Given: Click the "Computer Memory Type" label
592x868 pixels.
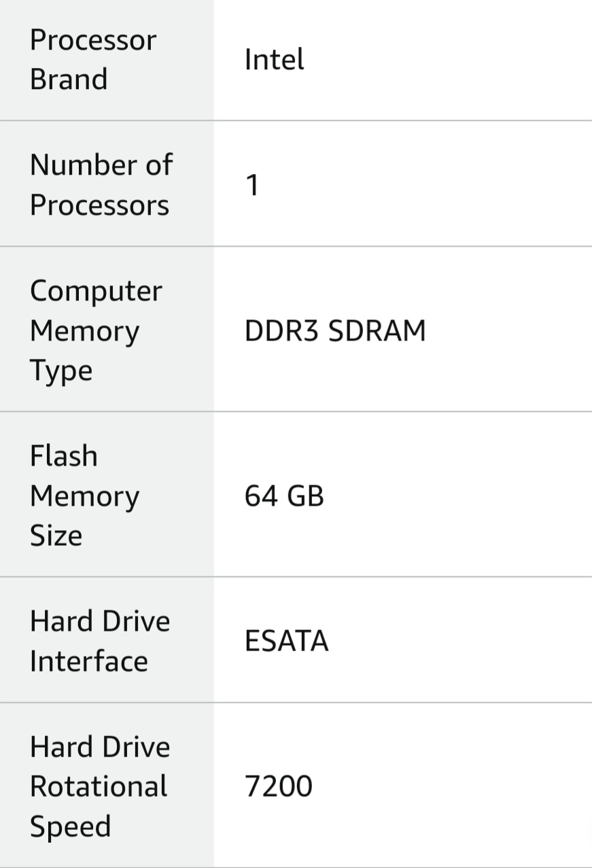Looking at the screenshot, I should (96, 330).
